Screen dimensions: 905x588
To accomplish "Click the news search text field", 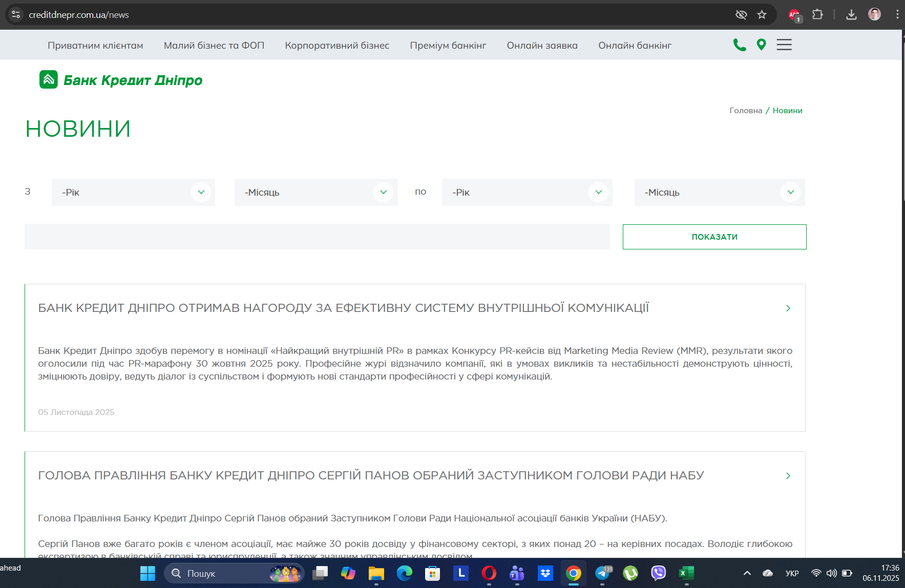I will (317, 237).
